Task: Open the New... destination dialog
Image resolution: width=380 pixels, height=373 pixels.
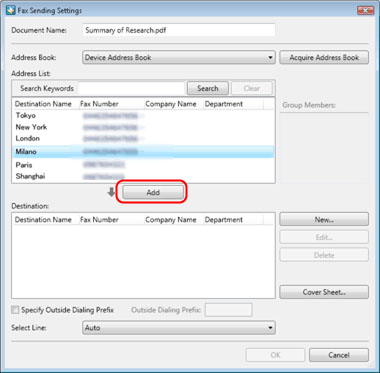Action: pyautogui.click(x=324, y=219)
